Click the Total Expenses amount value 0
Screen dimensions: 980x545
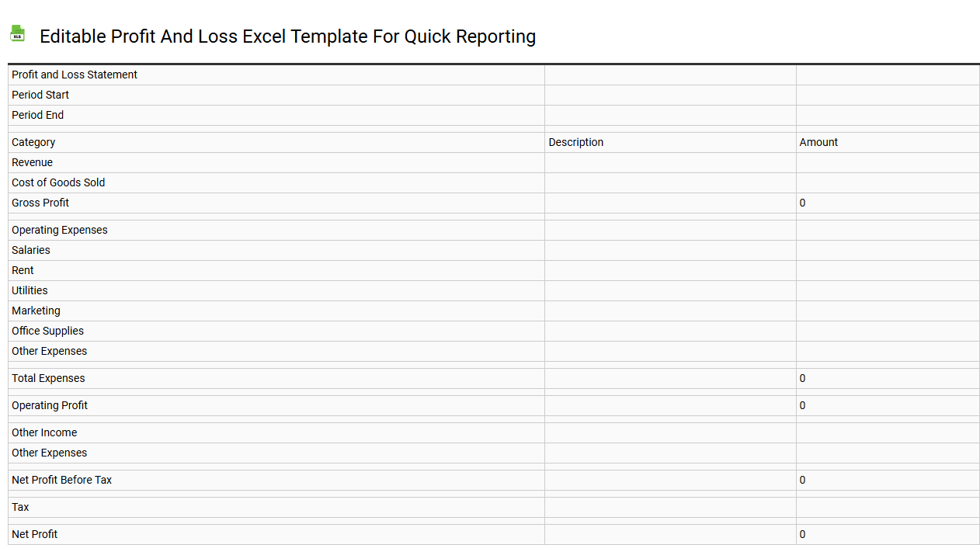[x=802, y=378]
